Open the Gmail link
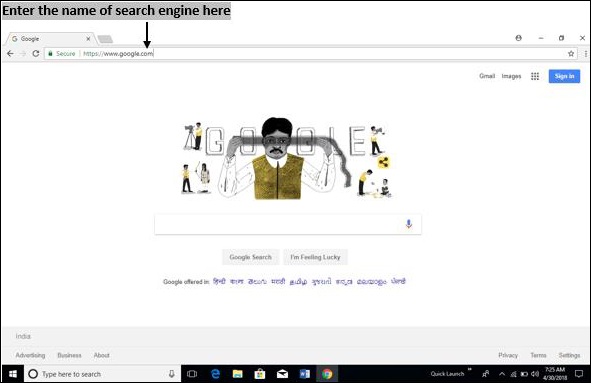The height and width of the screenshot is (383, 591). (487, 76)
